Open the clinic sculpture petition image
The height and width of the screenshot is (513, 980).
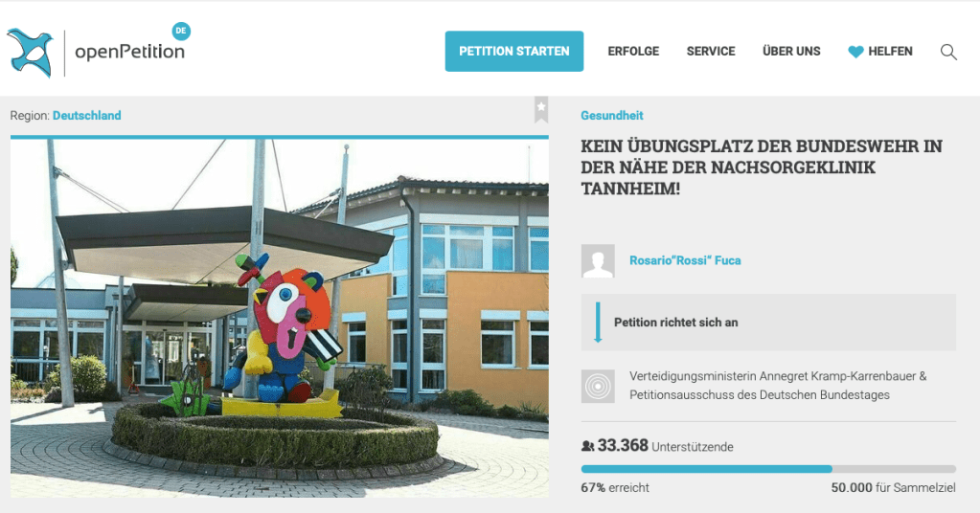pyautogui.click(x=280, y=319)
